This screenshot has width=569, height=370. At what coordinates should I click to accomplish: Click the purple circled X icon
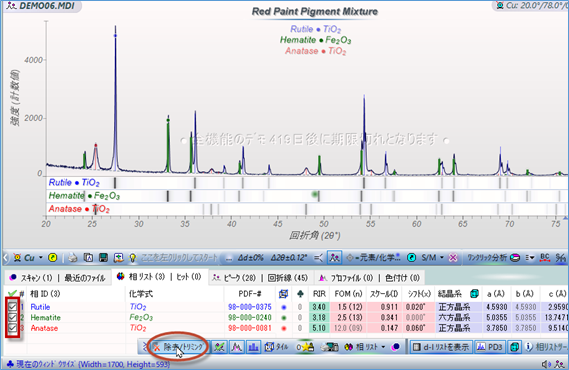click(x=453, y=258)
